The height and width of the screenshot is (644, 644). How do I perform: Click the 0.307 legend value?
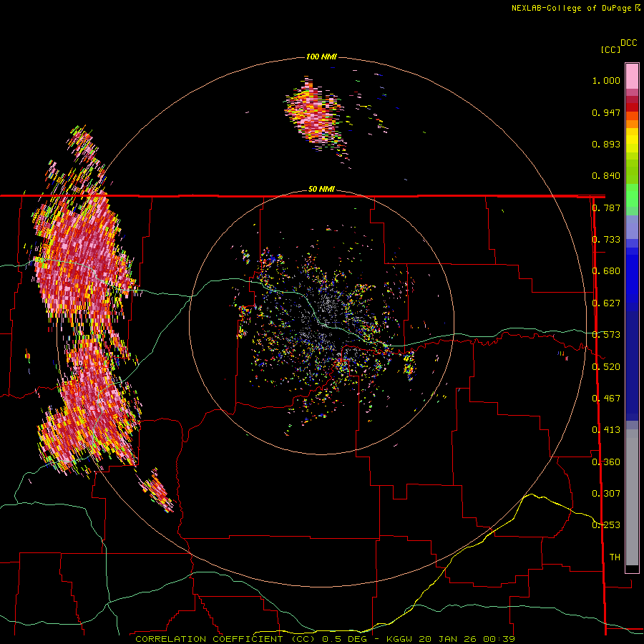pos(606,494)
